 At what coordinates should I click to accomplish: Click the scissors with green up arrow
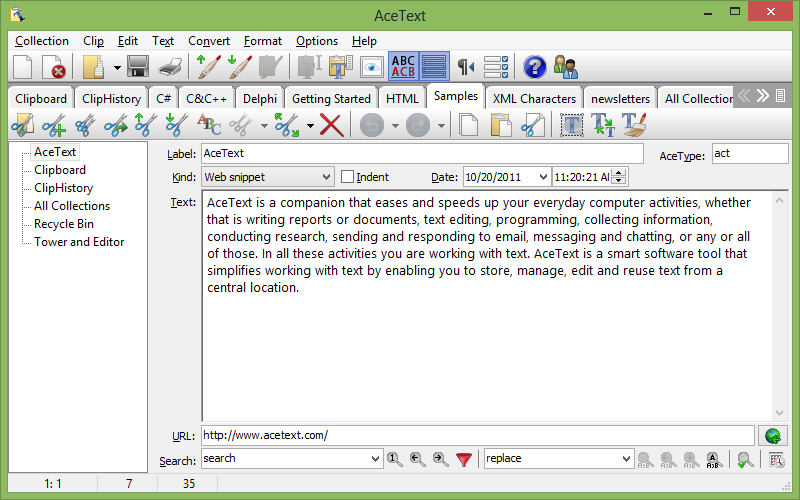point(145,125)
